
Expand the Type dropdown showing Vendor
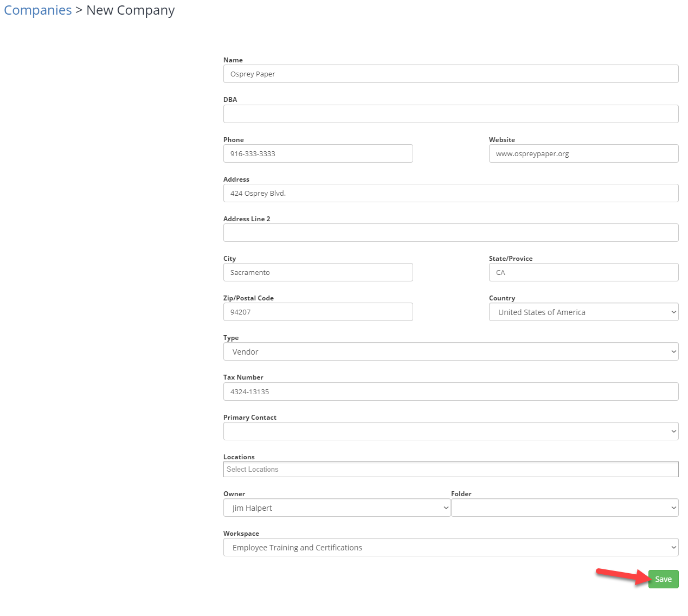pyautogui.click(x=451, y=351)
